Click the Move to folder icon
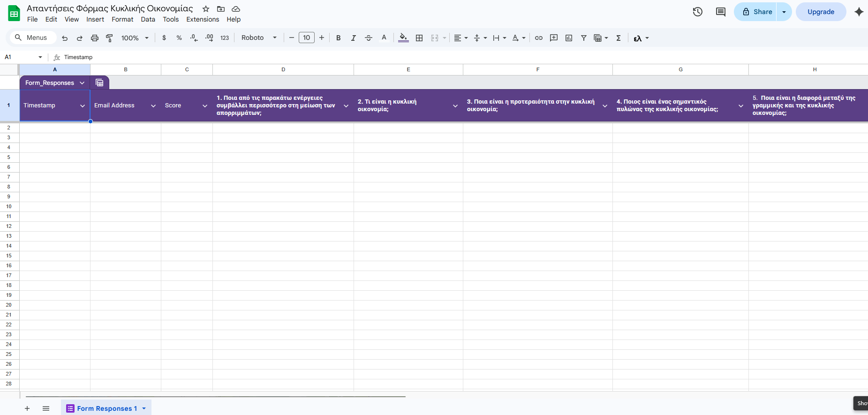 click(x=221, y=9)
